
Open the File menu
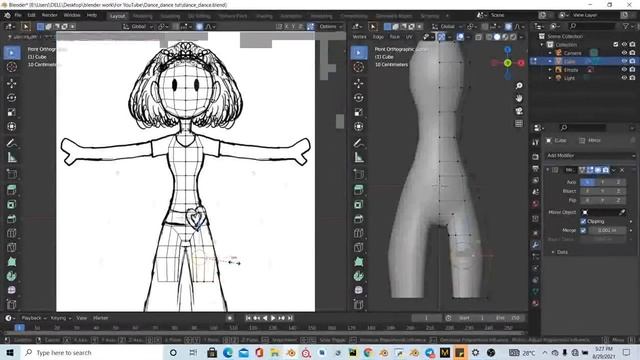coord(18,15)
